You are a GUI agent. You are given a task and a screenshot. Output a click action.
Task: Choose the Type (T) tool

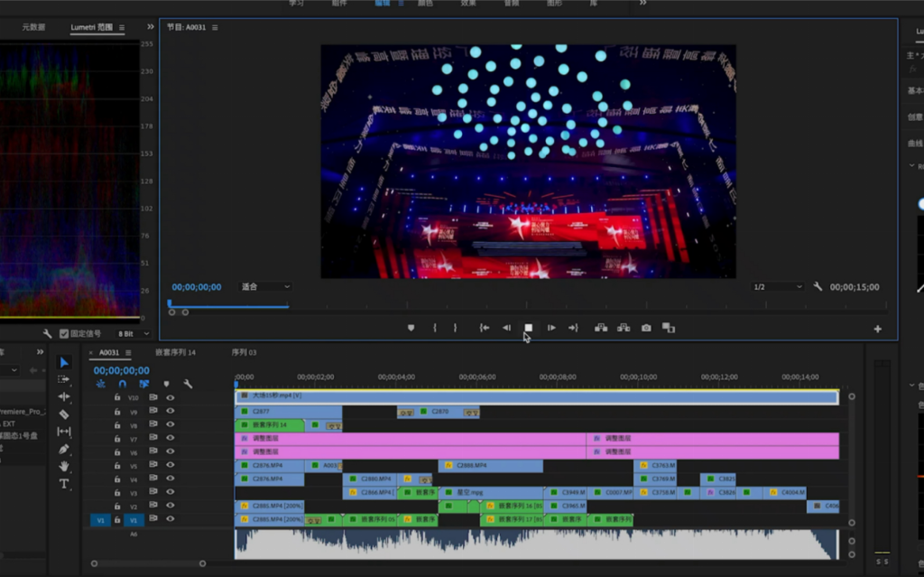coord(64,484)
